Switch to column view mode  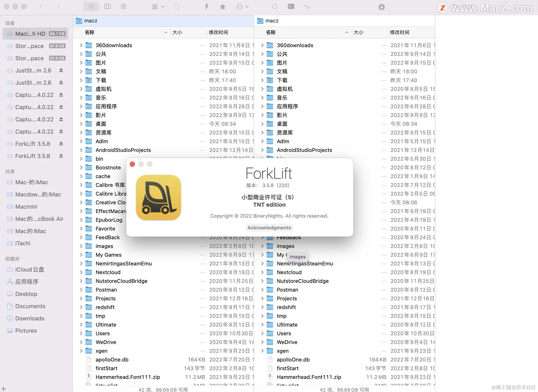point(107,6)
